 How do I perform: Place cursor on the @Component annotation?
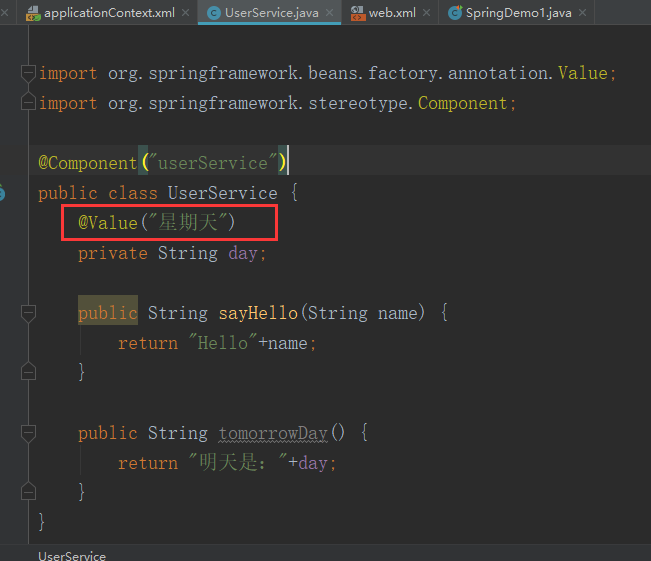click(88, 163)
